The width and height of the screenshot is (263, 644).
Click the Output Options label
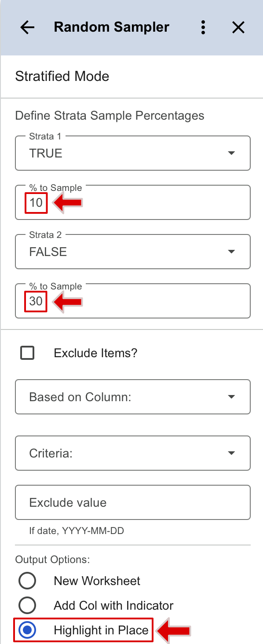(x=44, y=559)
